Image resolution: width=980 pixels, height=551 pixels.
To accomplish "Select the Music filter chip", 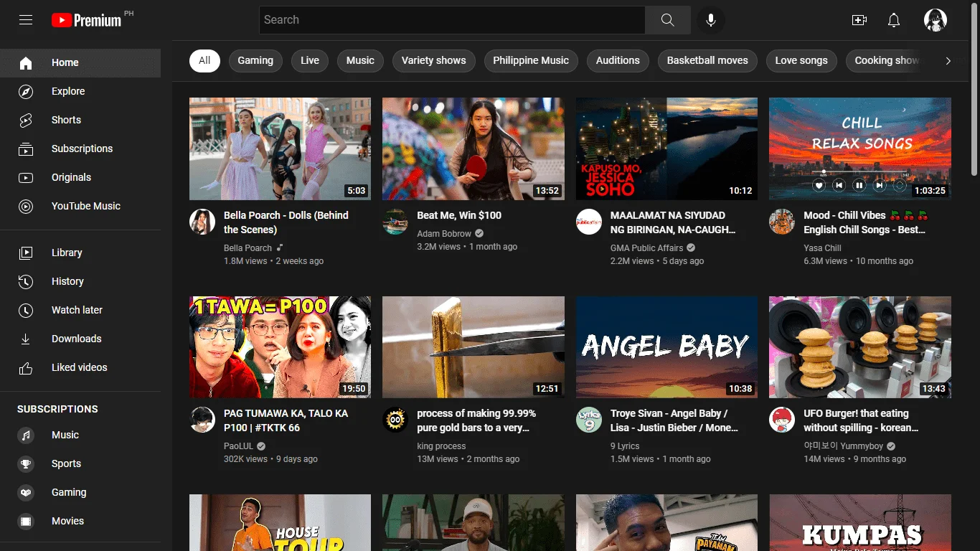I will (x=360, y=60).
